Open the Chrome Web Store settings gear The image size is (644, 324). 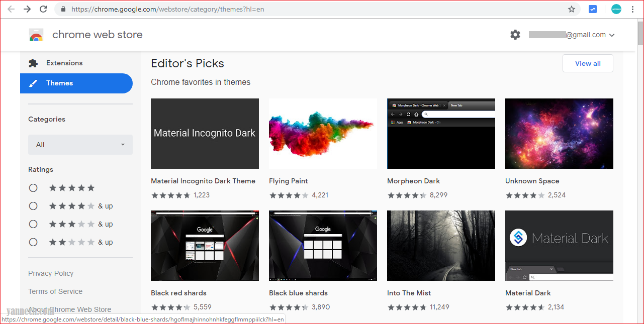click(x=515, y=34)
